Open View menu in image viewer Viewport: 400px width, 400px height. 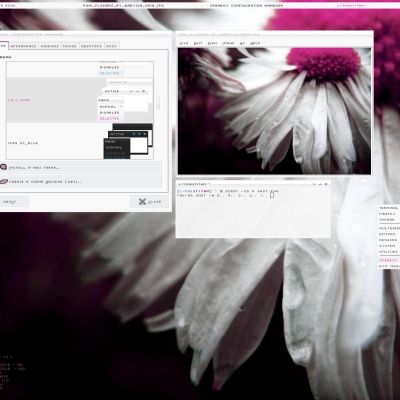coord(212,43)
